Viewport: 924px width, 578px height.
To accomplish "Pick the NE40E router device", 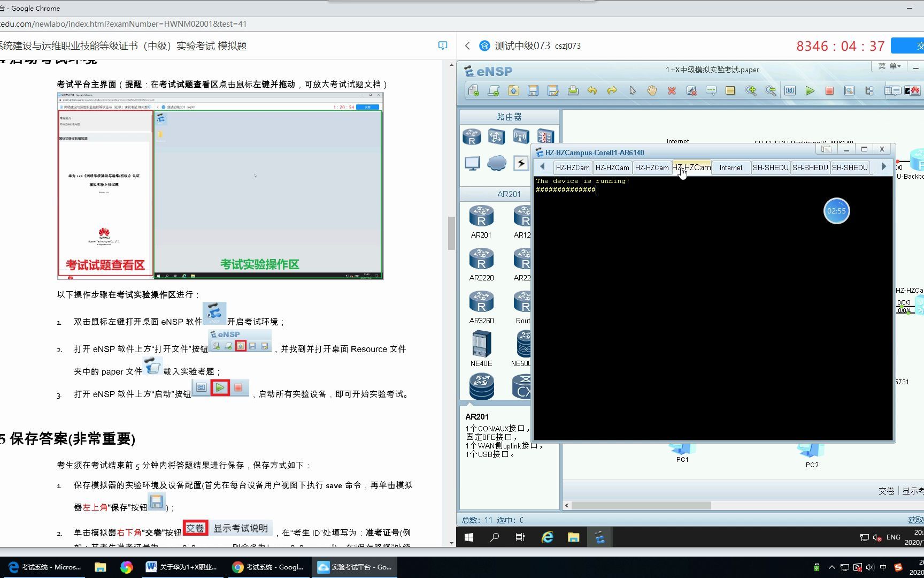I will (x=481, y=349).
